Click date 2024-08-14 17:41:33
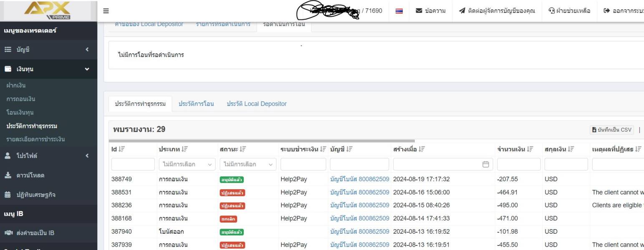The image size is (644, 250). [x=421, y=219]
